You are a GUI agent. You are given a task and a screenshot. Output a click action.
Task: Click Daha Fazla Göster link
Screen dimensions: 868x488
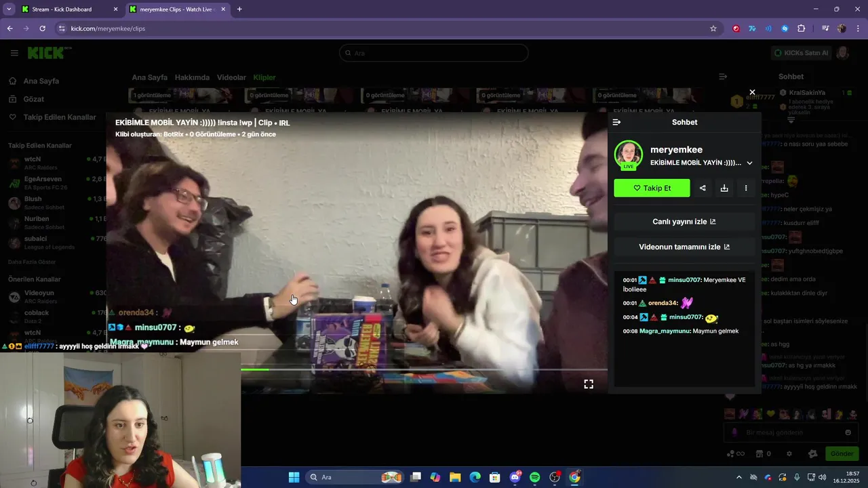coord(32,262)
